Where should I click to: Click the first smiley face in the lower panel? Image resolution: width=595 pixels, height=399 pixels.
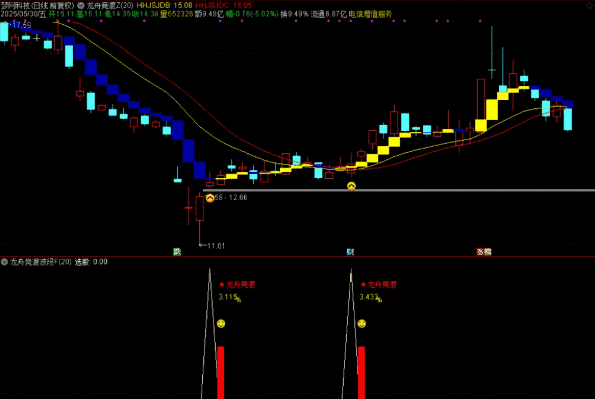[x=221, y=323]
